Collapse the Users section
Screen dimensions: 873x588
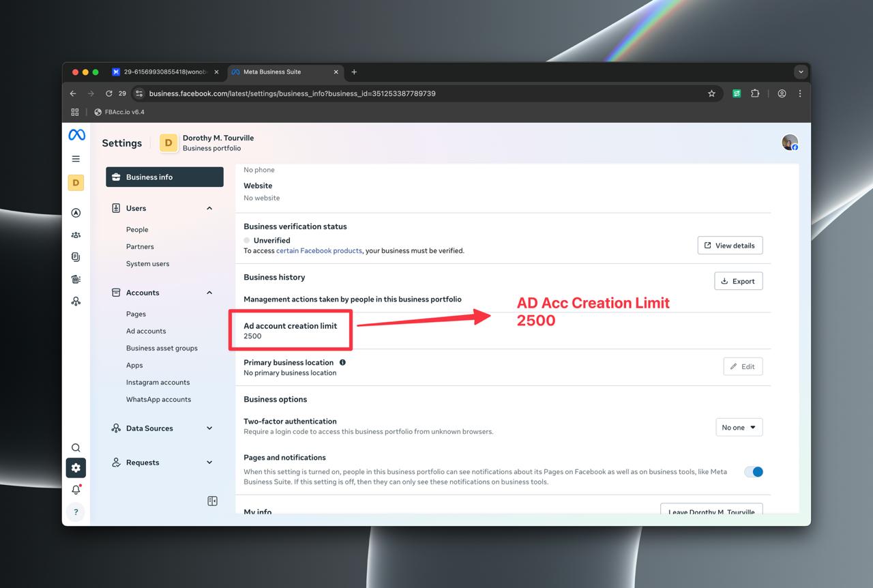(x=209, y=209)
